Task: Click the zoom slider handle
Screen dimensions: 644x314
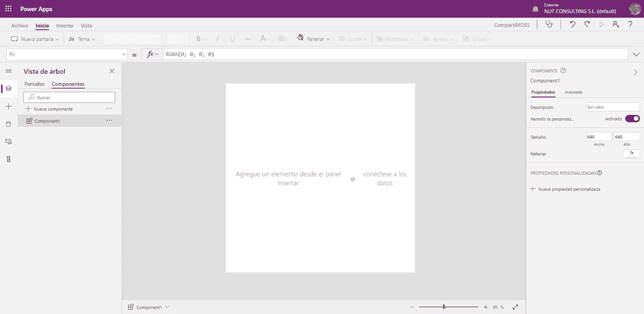Action: [444, 307]
